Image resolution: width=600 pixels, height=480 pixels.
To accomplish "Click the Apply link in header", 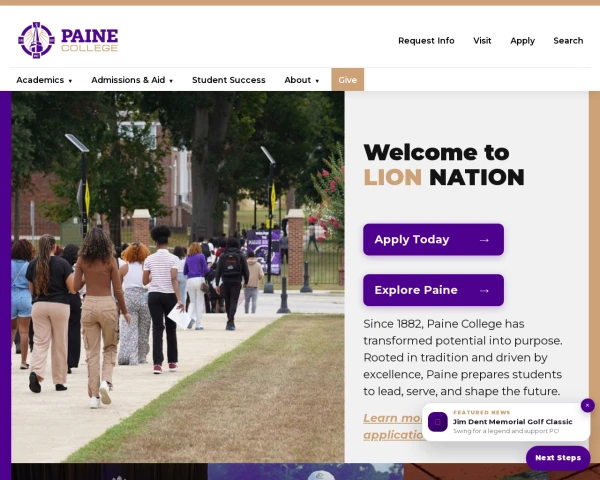I will click(x=522, y=41).
